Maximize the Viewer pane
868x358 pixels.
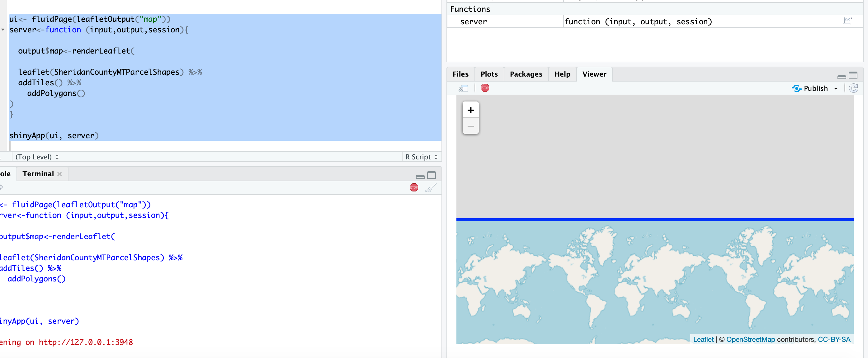(853, 75)
